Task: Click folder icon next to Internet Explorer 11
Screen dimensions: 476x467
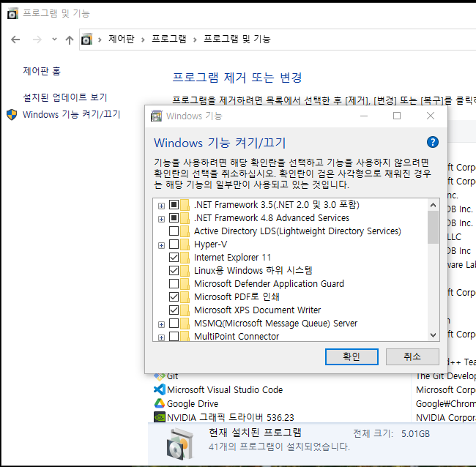Action: 185,258
